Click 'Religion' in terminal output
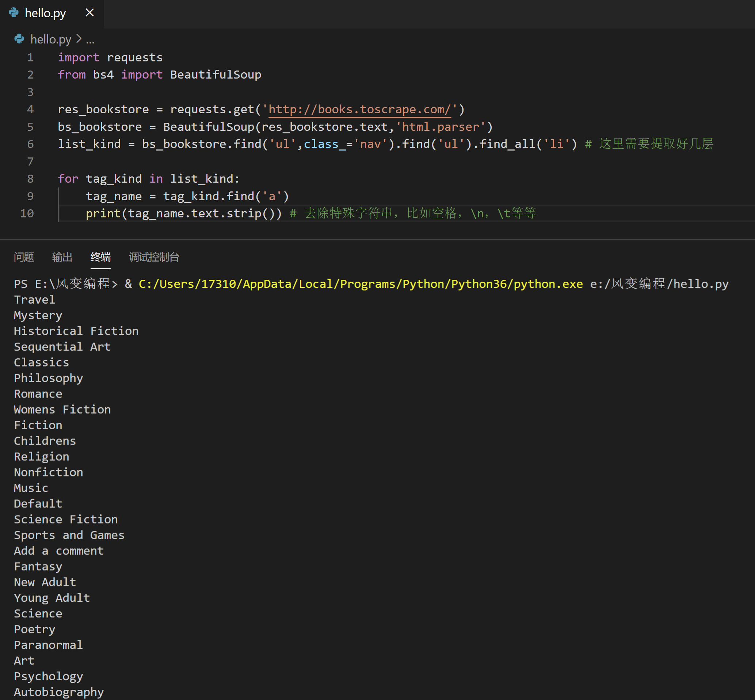Viewport: 755px width, 700px height. 42,457
